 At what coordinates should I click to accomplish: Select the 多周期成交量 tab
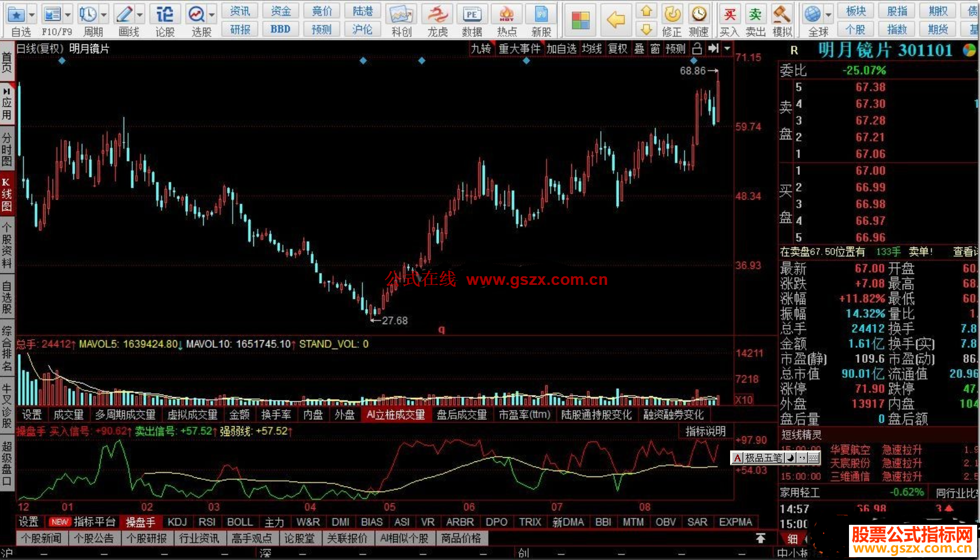[x=125, y=415]
